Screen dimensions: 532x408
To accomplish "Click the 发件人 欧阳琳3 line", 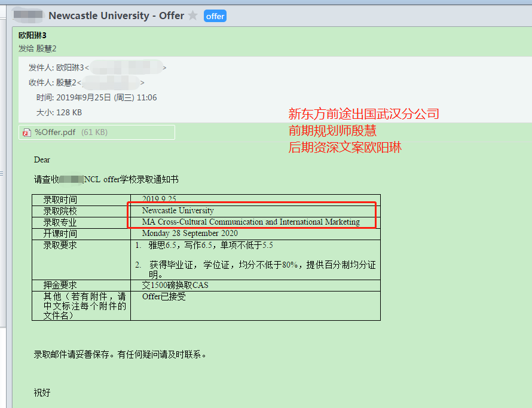I will 97,68.
